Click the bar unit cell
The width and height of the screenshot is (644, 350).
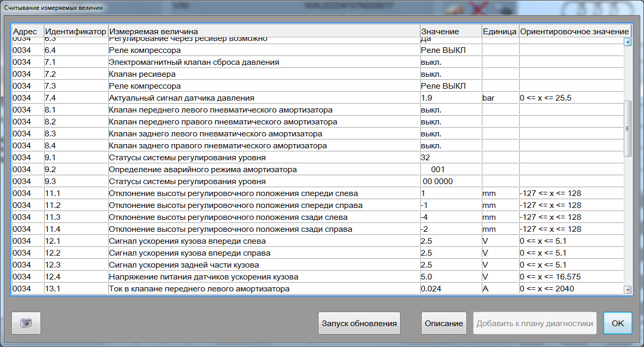500,98
